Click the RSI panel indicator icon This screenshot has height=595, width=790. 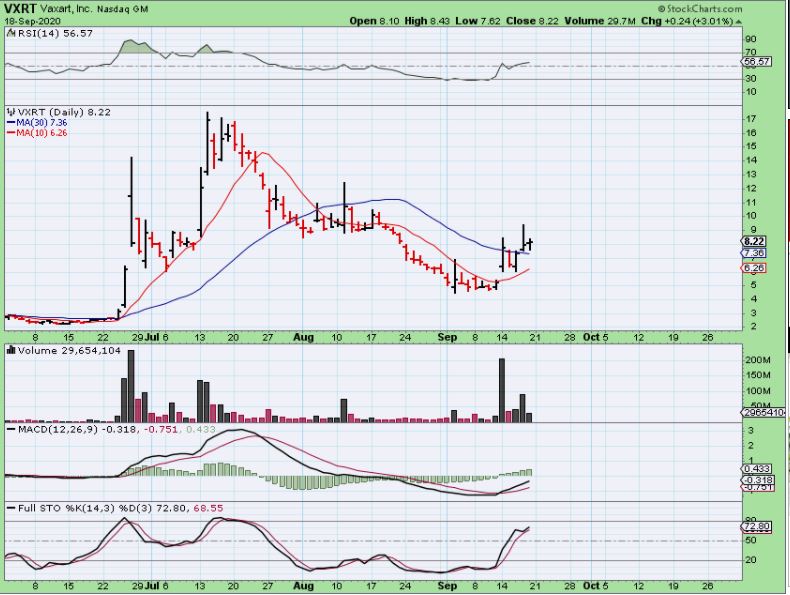pyautogui.click(x=12, y=33)
